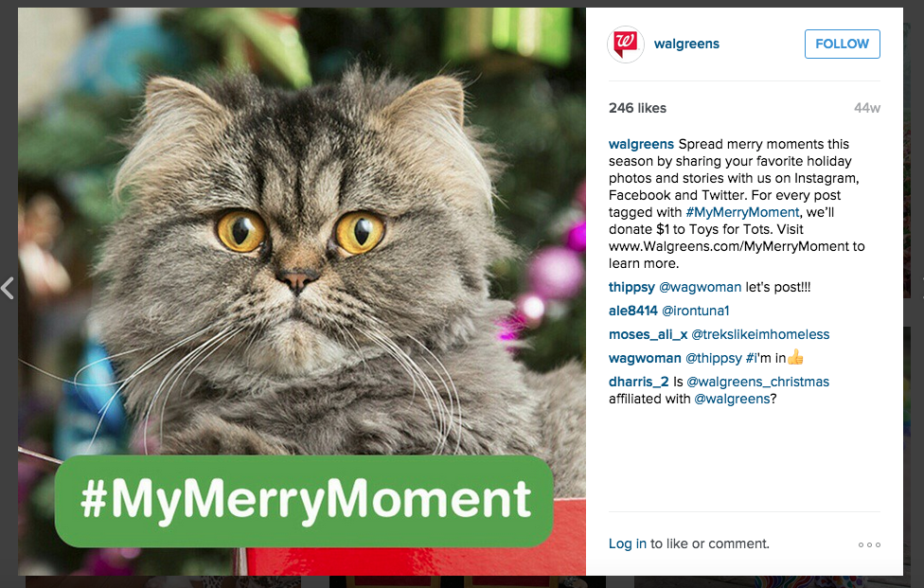Click the @walgreens_christmas mention
Image resolution: width=924 pixels, height=588 pixels.
pyautogui.click(x=757, y=382)
